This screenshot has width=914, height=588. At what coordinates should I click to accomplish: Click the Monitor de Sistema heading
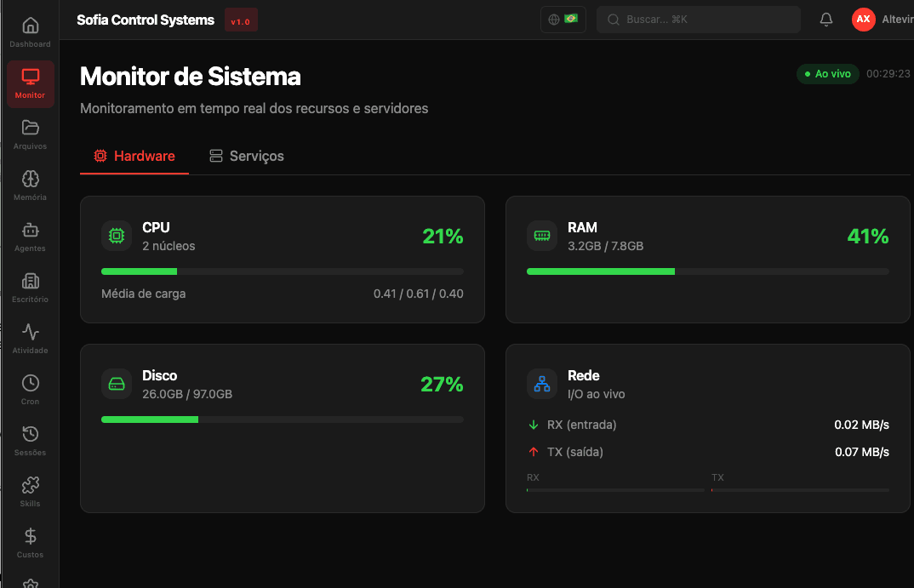coord(190,77)
